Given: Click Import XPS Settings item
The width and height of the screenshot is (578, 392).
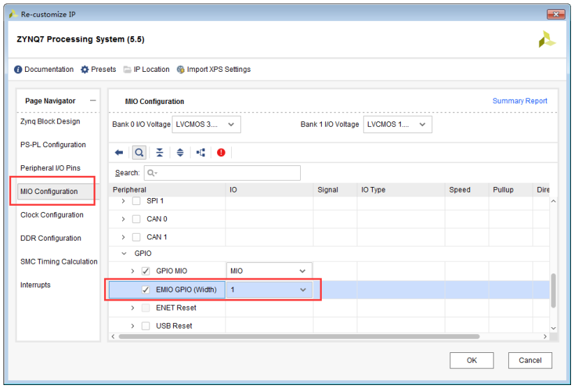Looking at the screenshot, I should click(214, 69).
